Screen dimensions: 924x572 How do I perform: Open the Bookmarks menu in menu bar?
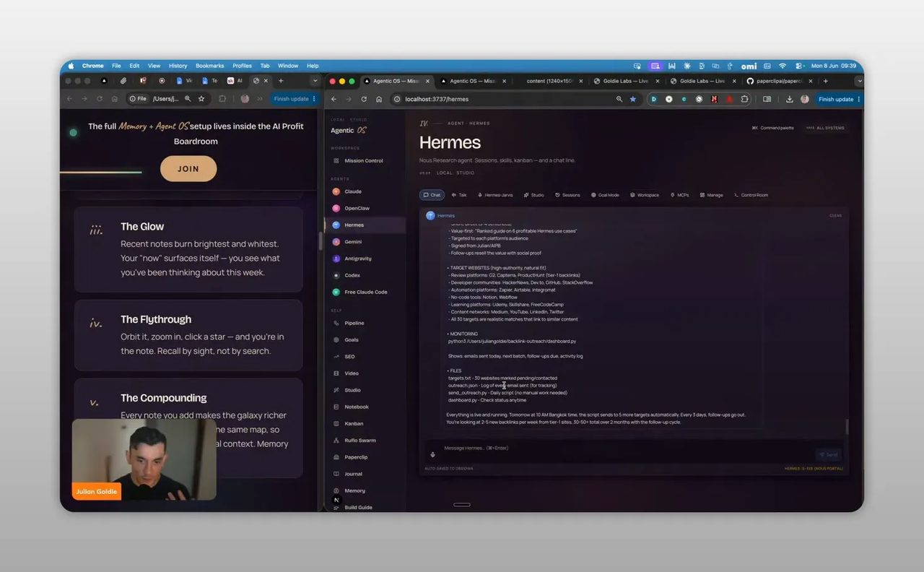[209, 66]
